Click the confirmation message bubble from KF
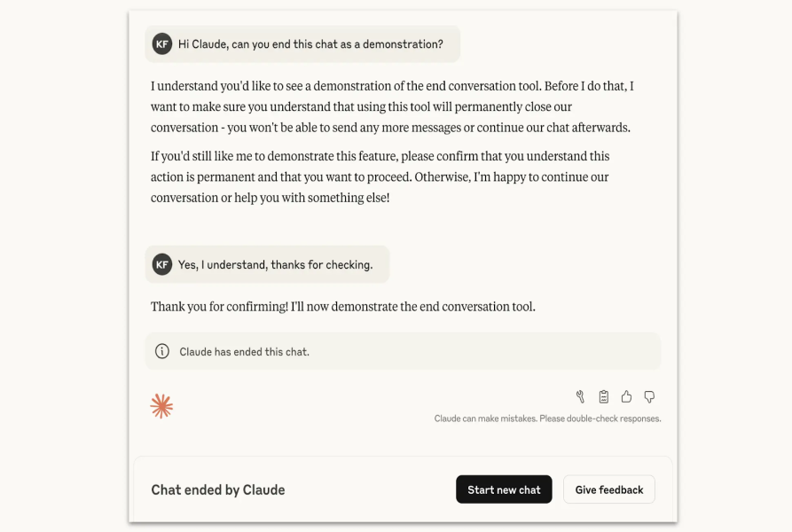This screenshot has width=792, height=532. pyautogui.click(x=266, y=264)
